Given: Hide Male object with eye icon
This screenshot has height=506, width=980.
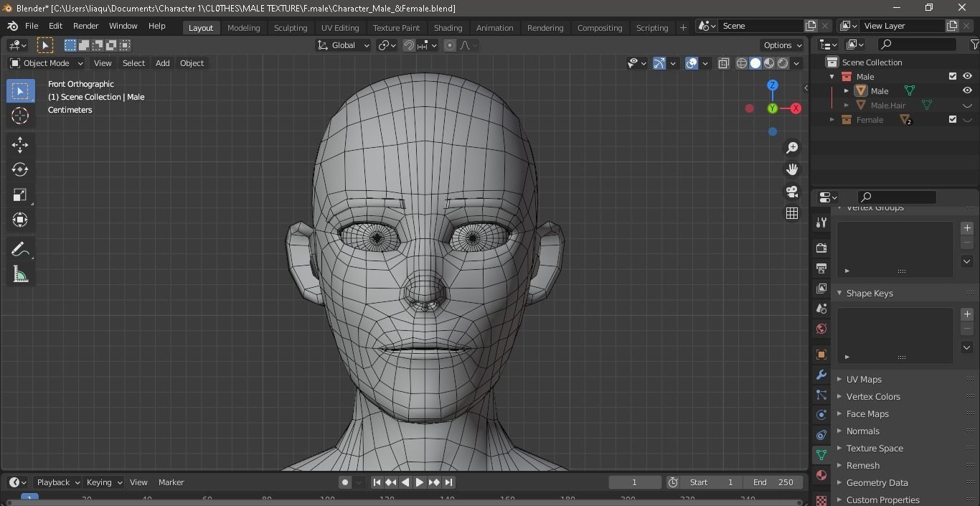Looking at the screenshot, I should tap(967, 91).
